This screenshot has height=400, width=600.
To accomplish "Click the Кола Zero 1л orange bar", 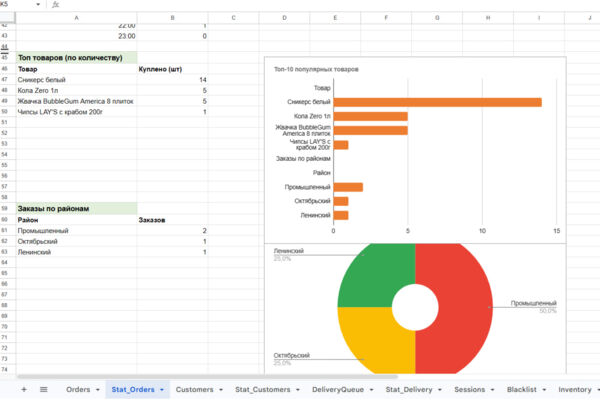I will coord(370,116).
